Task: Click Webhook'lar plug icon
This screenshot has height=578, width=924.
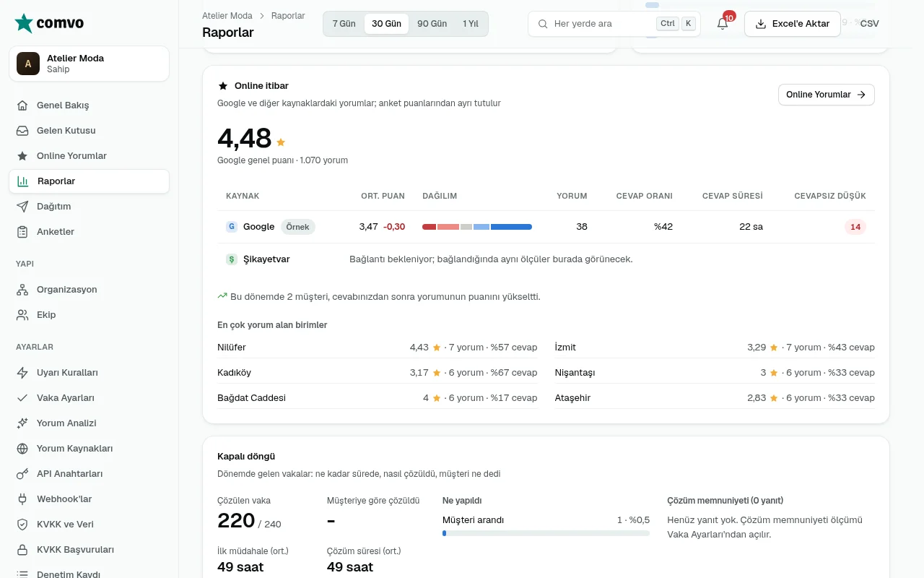Action: (x=22, y=499)
